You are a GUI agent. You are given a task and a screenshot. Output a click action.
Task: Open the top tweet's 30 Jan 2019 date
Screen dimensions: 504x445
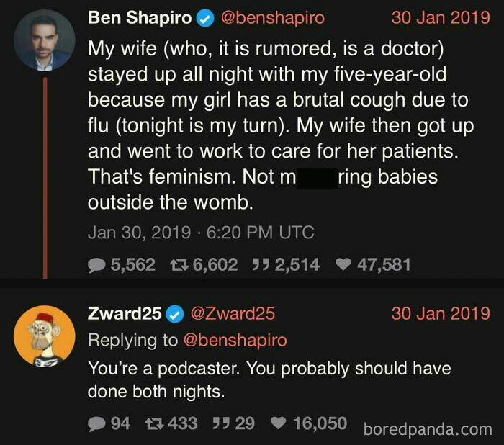[441, 17]
